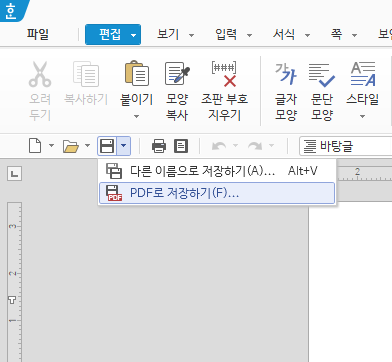The height and width of the screenshot is (362, 392).
Task: Click inside the white document page
Action: [x=350, y=283]
